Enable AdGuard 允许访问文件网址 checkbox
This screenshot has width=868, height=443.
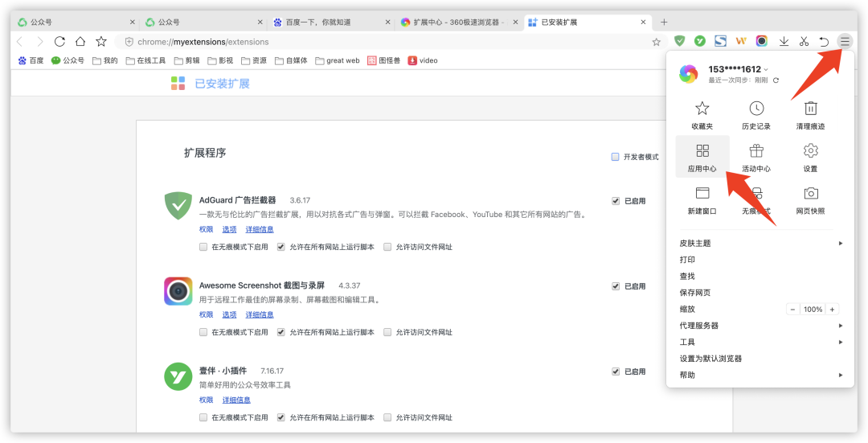[x=387, y=247]
